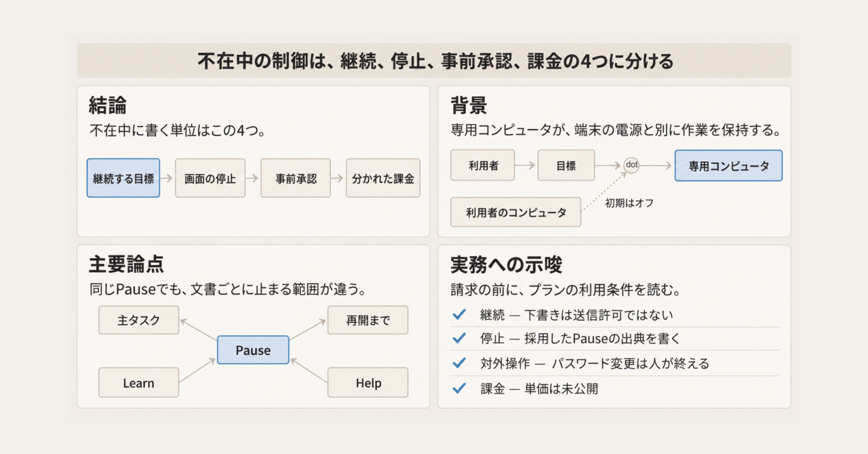This screenshot has height=454, width=868.
Task: Click text 専用コンピュータが、端末の電源と別に作業を保持する。
Action: point(616,130)
